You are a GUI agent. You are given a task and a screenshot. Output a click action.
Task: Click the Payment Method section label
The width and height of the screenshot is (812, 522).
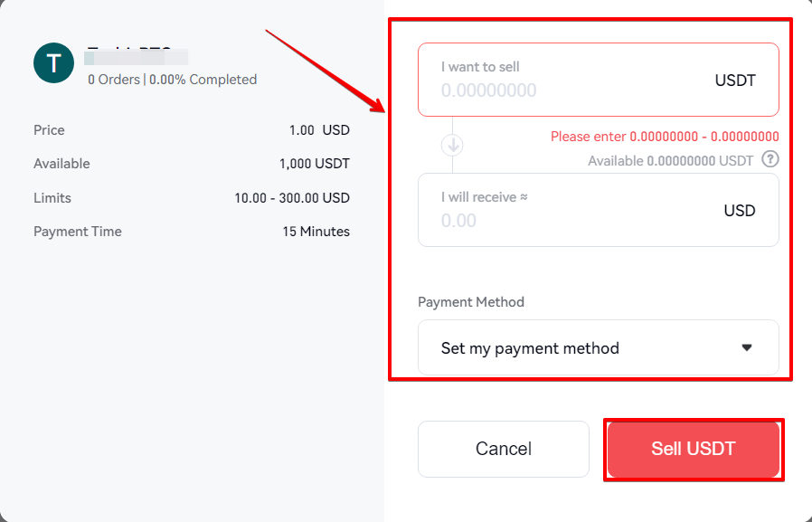(x=471, y=302)
